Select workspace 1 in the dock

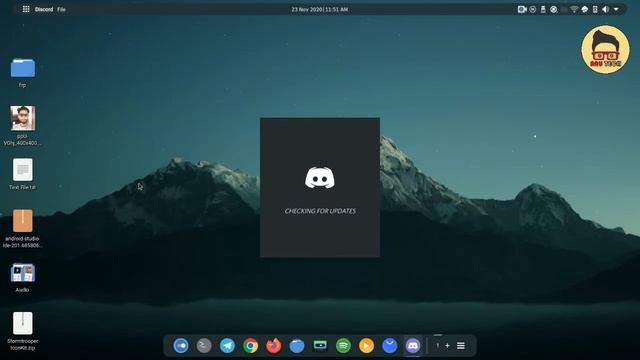click(438, 346)
